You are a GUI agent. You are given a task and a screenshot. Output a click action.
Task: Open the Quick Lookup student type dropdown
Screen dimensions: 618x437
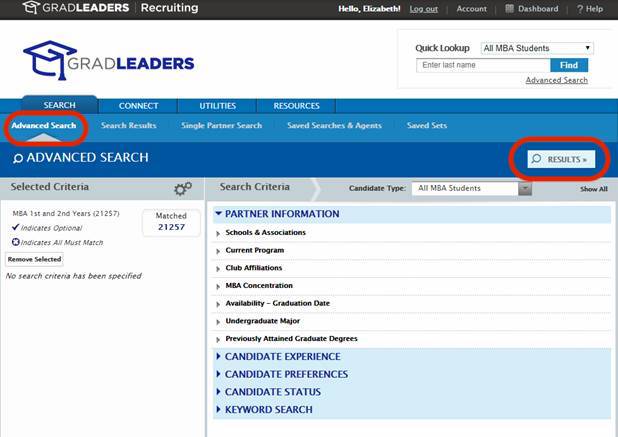(537, 48)
